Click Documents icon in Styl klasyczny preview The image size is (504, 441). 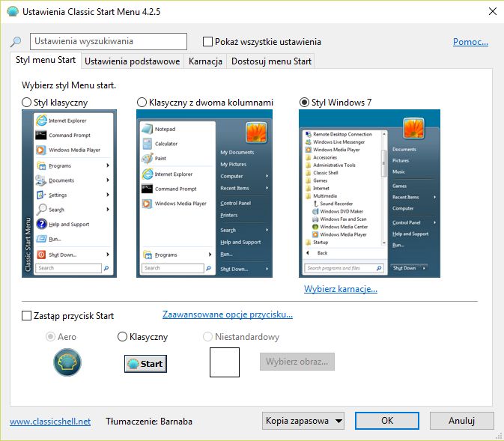(41, 180)
